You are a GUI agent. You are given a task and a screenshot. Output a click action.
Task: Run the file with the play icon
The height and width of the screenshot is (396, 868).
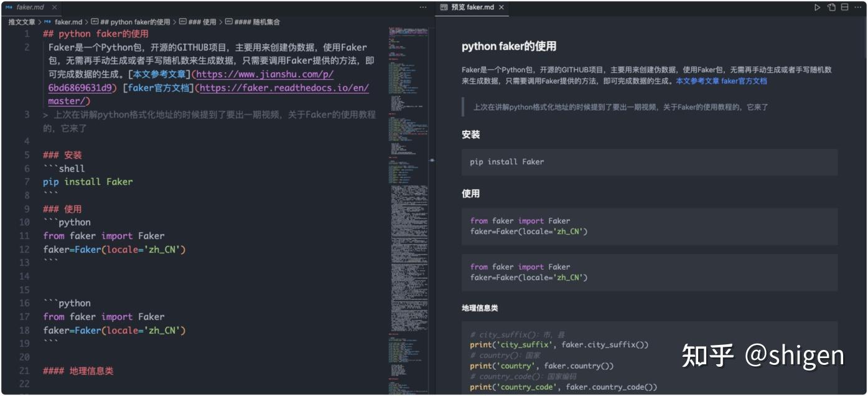(818, 7)
